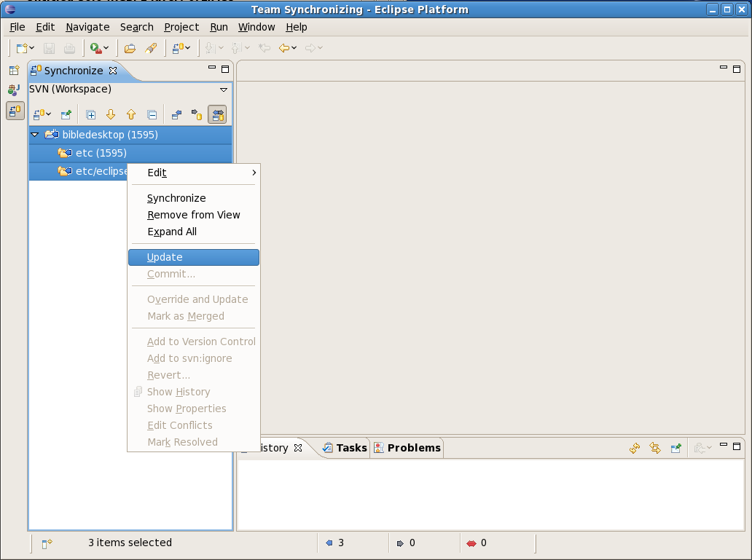Click the Search flashlight icon in main toolbar
Image resolution: width=752 pixels, height=560 pixels.
click(151, 48)
